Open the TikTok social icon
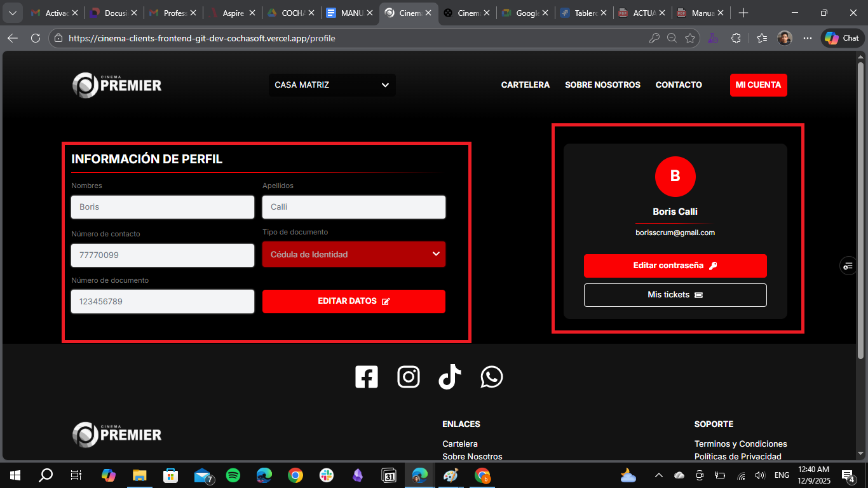The height and width of the screenshot is (488, 868). click(x=450, y=377)
